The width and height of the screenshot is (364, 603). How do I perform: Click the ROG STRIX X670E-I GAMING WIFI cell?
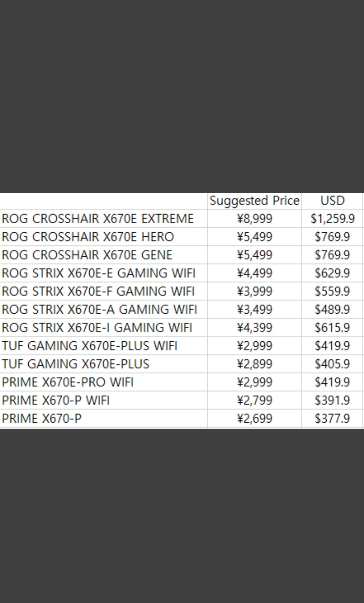pos(97,328)
